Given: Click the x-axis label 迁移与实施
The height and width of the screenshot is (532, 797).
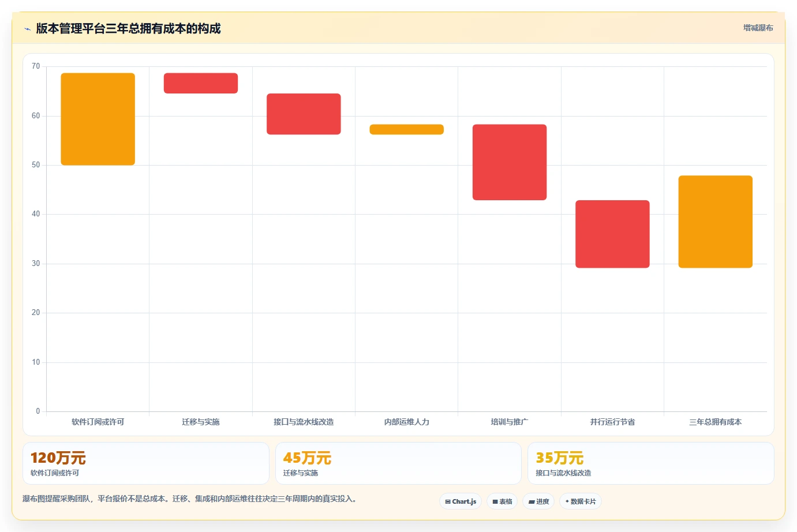Looking at the screenshot, I should (201, 422).
